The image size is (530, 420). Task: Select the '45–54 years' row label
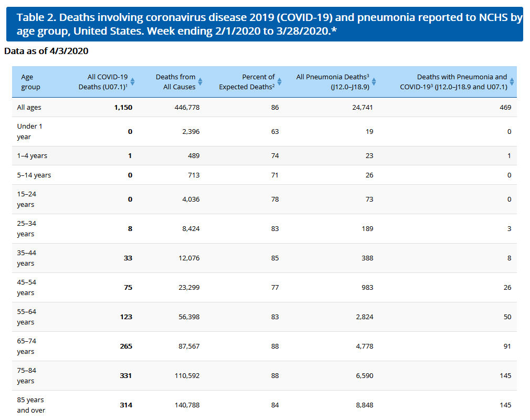[x=26, y=287]
